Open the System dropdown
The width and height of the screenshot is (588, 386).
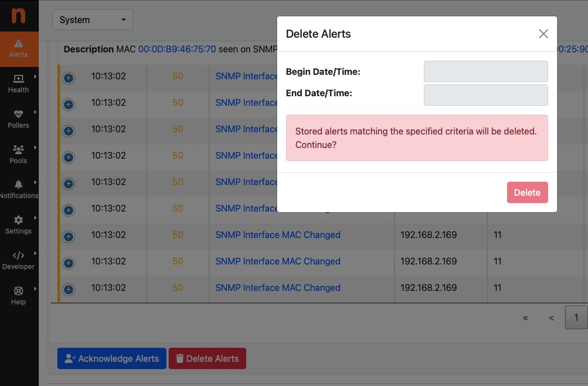tap(92, 19)
